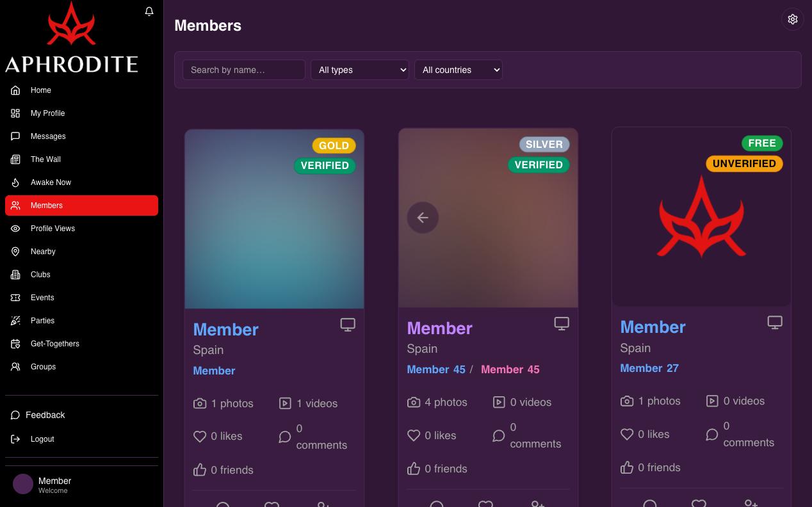Expand the All countries dropdown

point(459,70)
